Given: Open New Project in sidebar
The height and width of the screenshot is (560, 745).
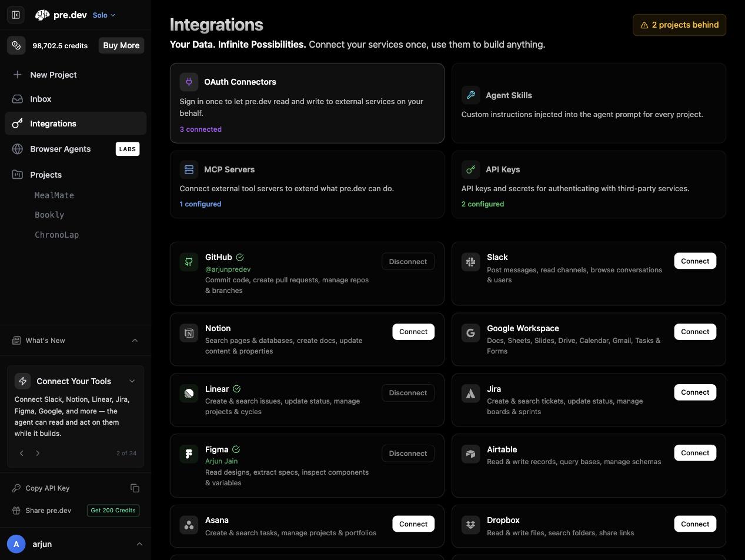Looking at the screenshot, I should click(x=75, y=75).
